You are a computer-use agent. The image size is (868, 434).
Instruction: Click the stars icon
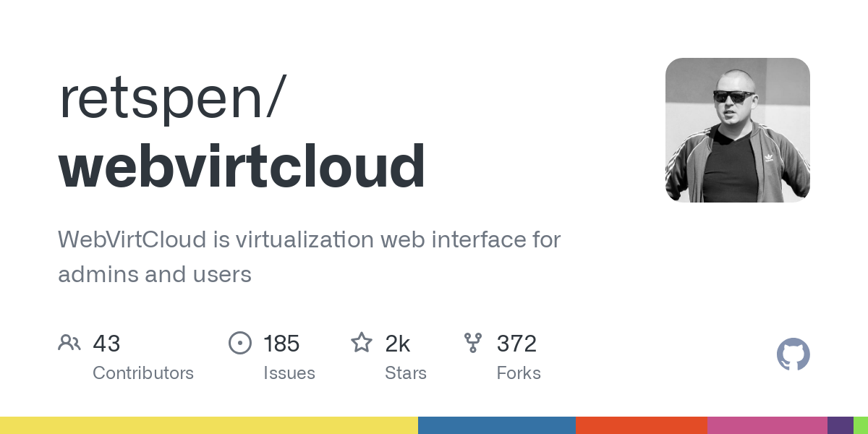click(x=362, y=342)
